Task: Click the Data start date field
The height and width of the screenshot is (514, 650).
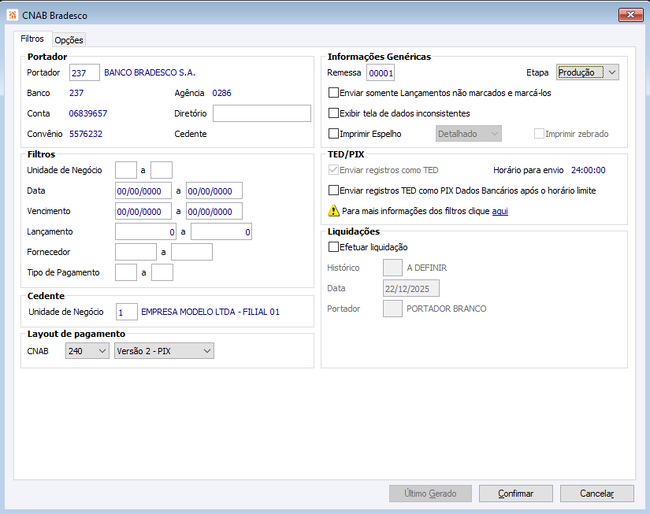Action: coord(143,191)
